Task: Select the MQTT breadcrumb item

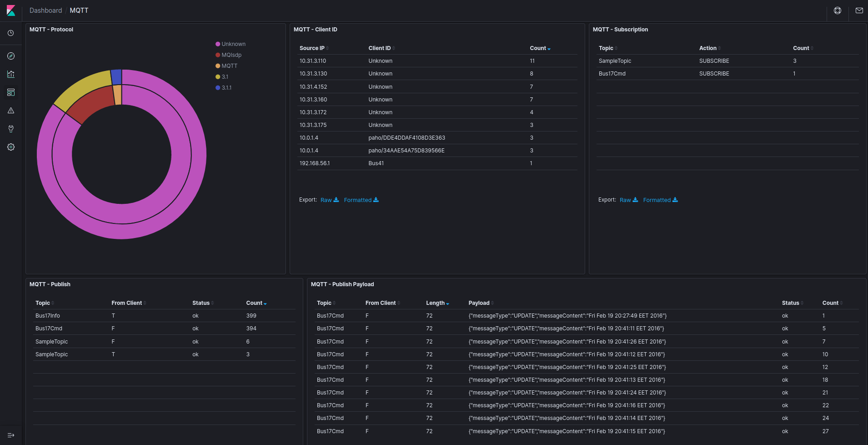Action: (x=79, y=10)
